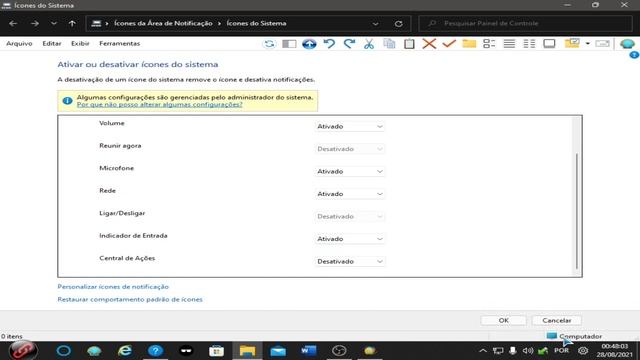Open the Microfone behavior dropdown
The height and width of the screenshot is (360, 640).
(350, 171)
